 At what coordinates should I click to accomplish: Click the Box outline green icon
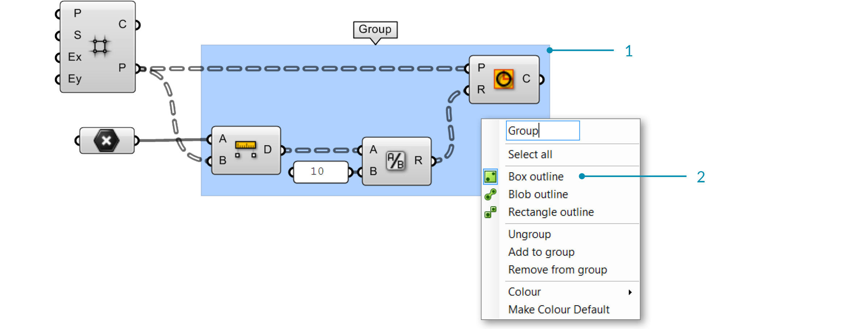tap(490, 177)
